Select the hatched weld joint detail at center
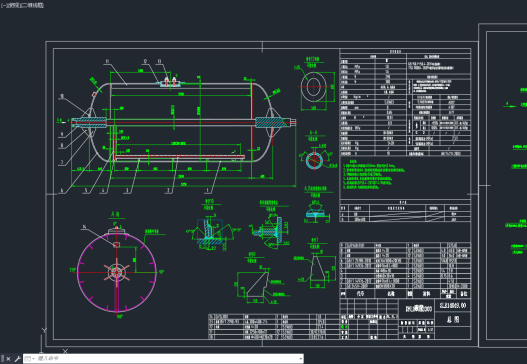The height and width of the screenshot is (364, 527). 209,232
